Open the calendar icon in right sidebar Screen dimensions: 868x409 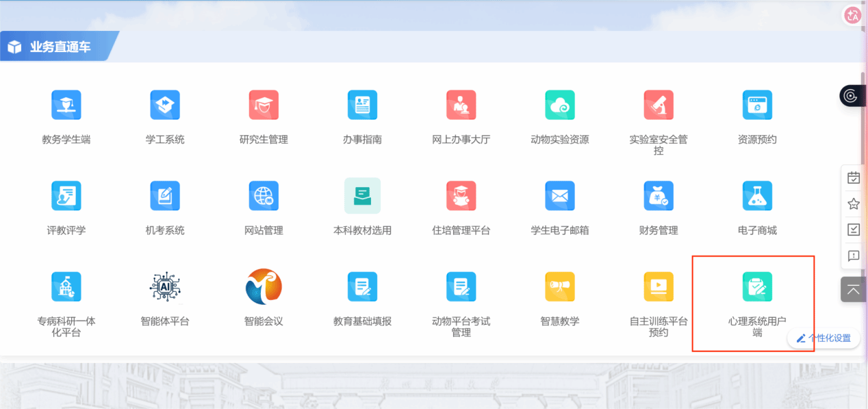pos(854,178)
